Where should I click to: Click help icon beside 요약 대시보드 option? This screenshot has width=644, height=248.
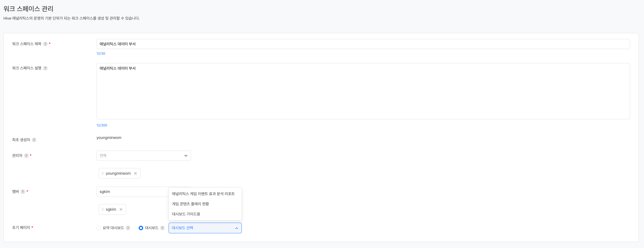[128, 228]
